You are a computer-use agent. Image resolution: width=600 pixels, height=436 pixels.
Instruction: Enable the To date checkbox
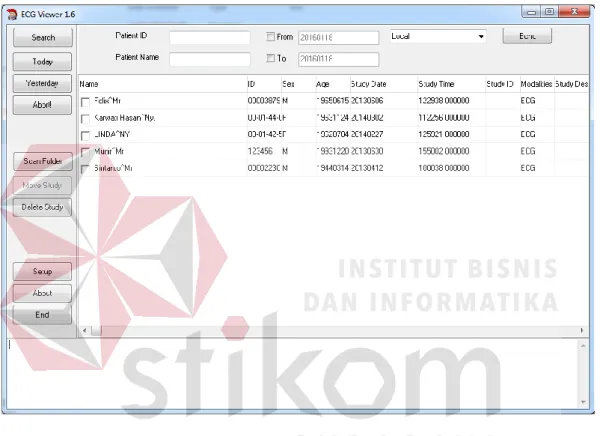271,58
